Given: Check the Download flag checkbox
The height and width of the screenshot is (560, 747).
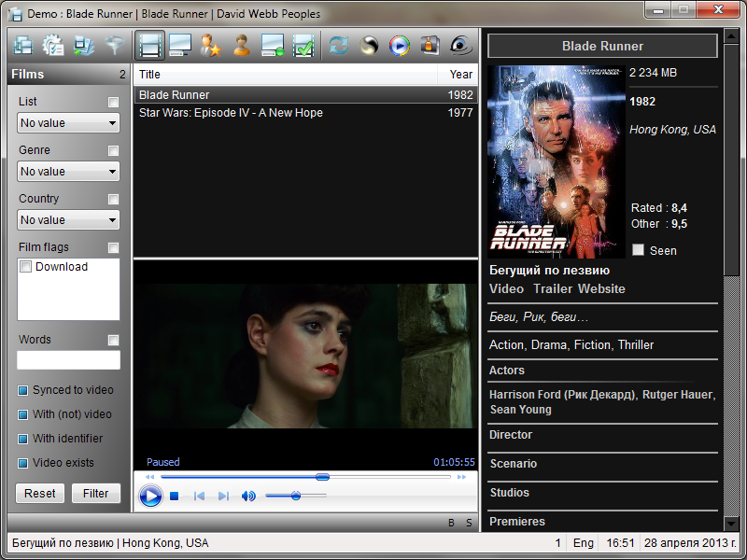Looking at the screenshot, I should coord(26,267).
